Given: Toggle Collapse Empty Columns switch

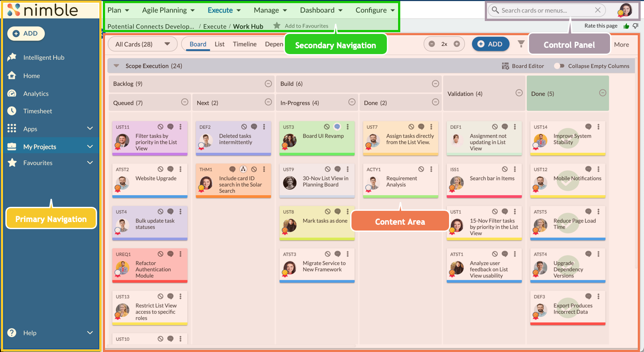Looking at the screenshot, I should [x=559, y=66].
